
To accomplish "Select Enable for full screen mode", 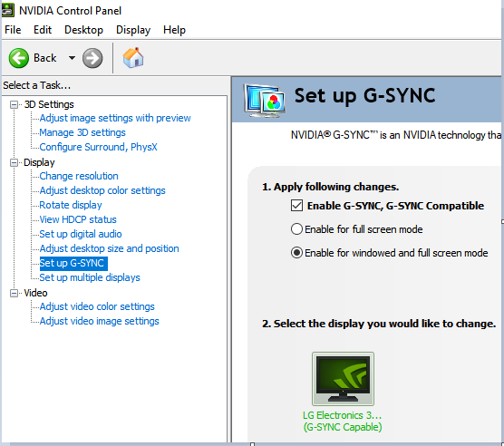I will click(296, 229).
